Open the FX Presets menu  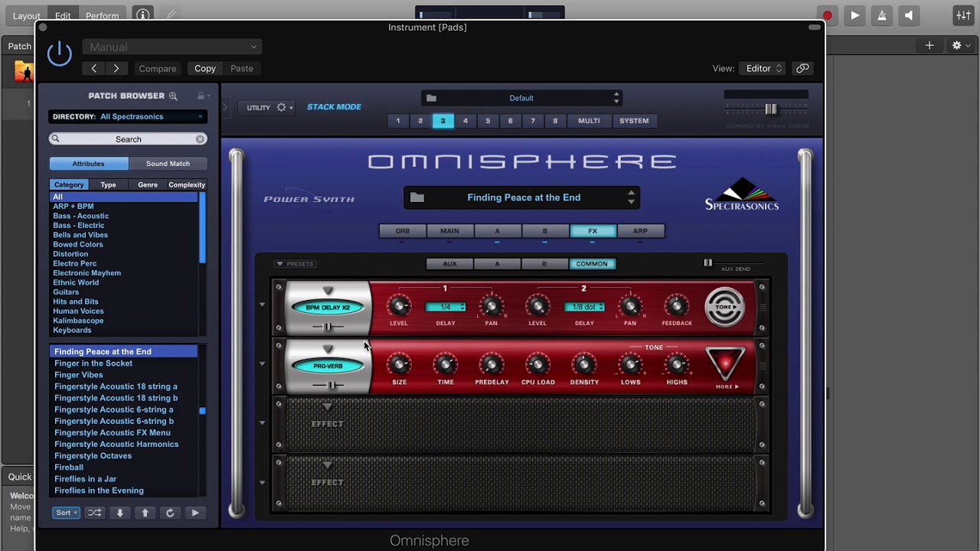294,264
